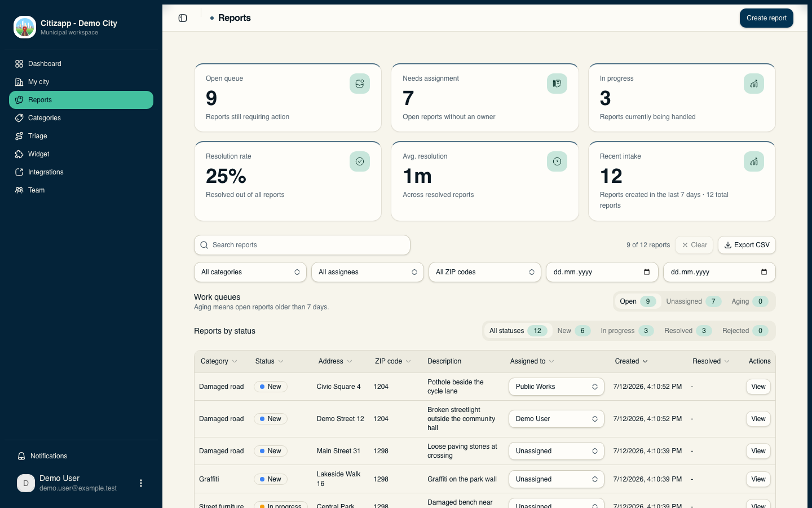Go to Team page

click(x=81, y=190)
